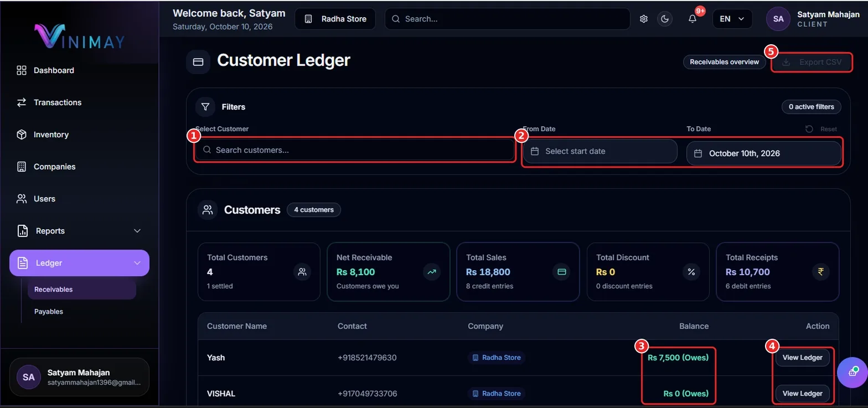
Task: Open settings gear icon in top bar
Action: (x=644, y=19)
